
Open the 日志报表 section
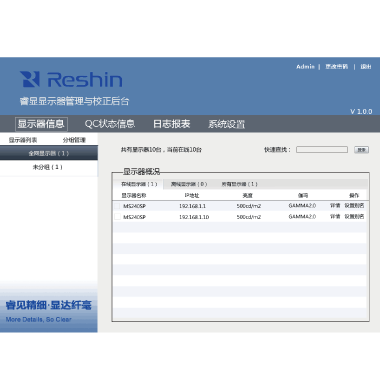click(171, 124)
